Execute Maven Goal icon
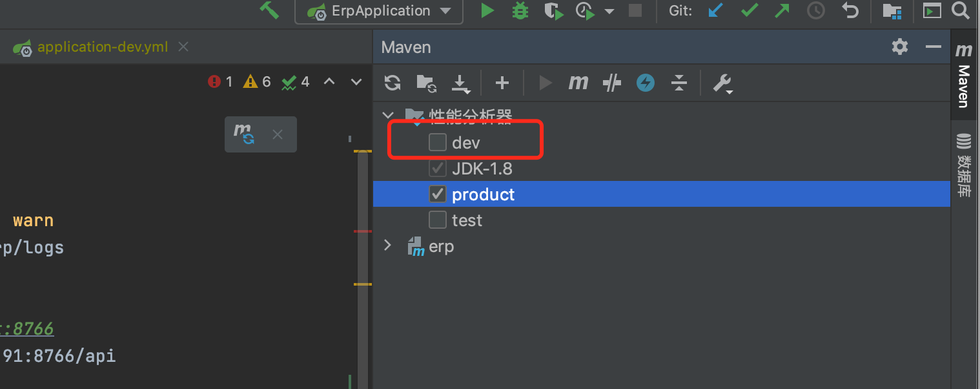This screenshot has width=980, height=389. point(578,83)
